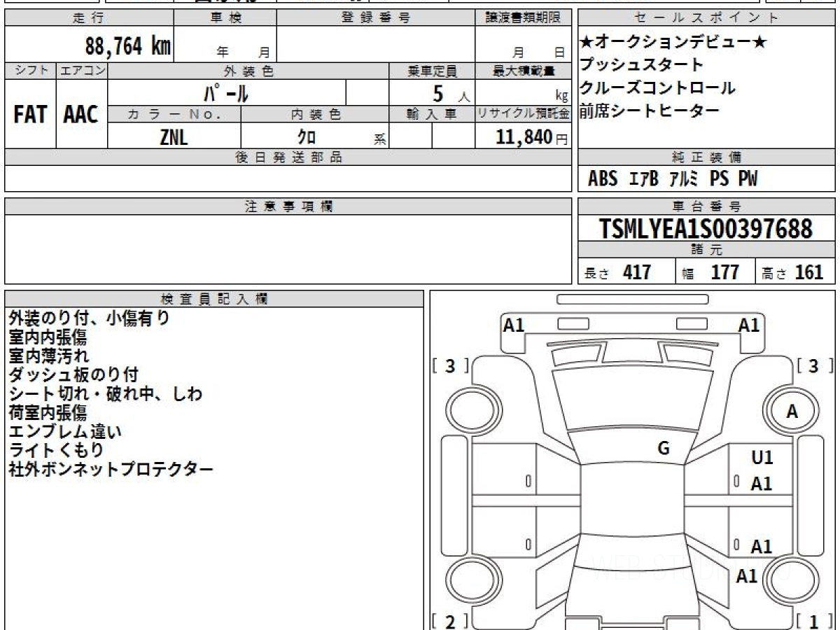Click the 内装色 header
This screenshot has width=840, height=630.
315,114
